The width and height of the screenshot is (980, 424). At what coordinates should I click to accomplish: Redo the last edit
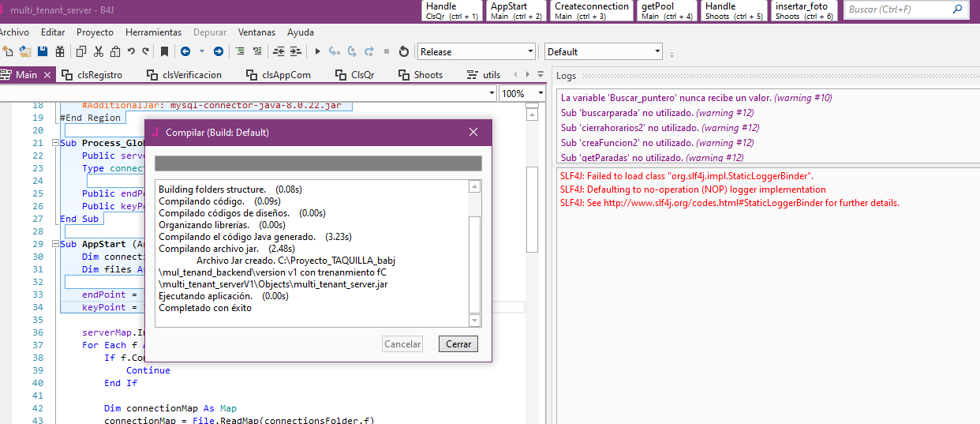point(146,51)
